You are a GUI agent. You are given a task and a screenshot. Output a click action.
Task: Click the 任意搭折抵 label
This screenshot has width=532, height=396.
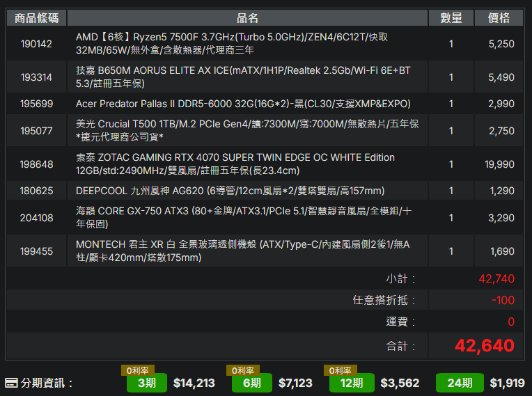[x=384, y=300]
